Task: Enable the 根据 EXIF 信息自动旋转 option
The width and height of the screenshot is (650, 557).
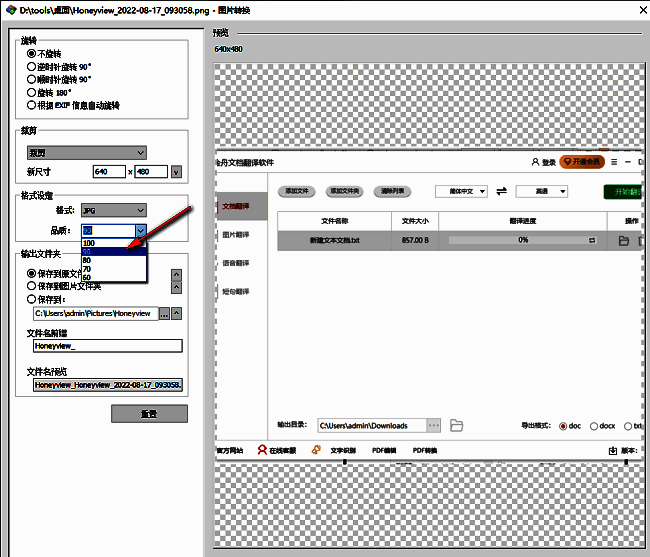Action: [x=32, y=105]
